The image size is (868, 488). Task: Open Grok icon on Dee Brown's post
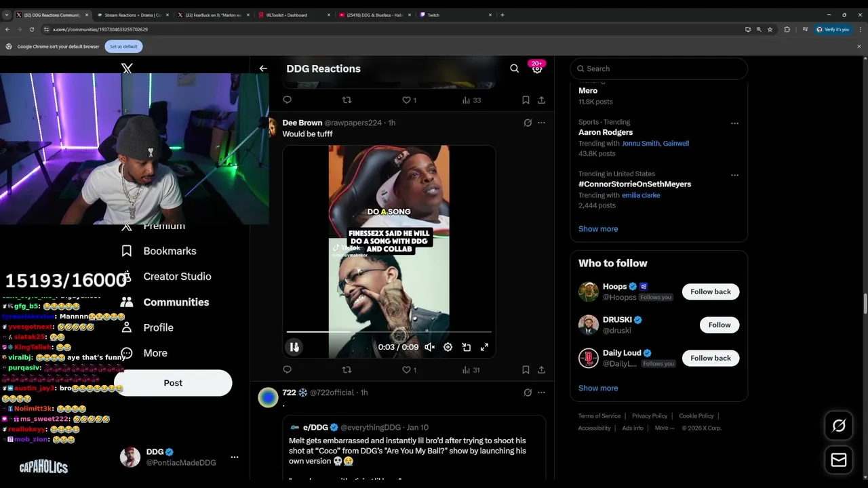point(528,123)
